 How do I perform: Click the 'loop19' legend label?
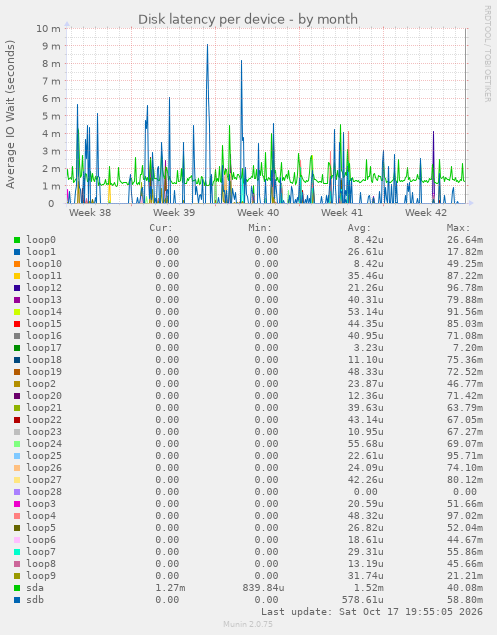click(44, 372)
